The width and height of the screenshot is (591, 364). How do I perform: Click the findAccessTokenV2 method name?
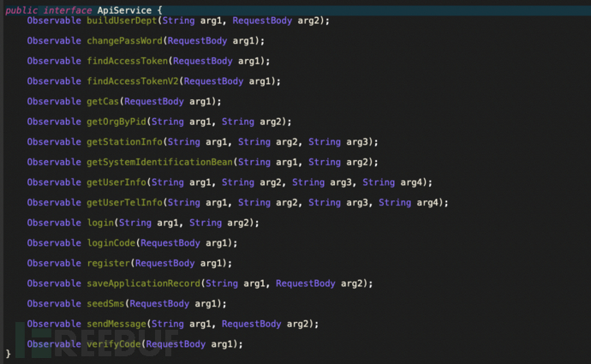pos(133,81)
